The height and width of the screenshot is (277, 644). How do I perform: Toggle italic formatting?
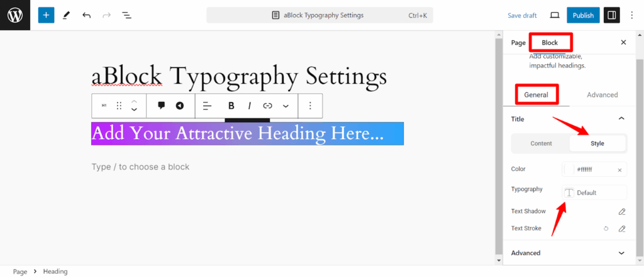tap(249, 106)
